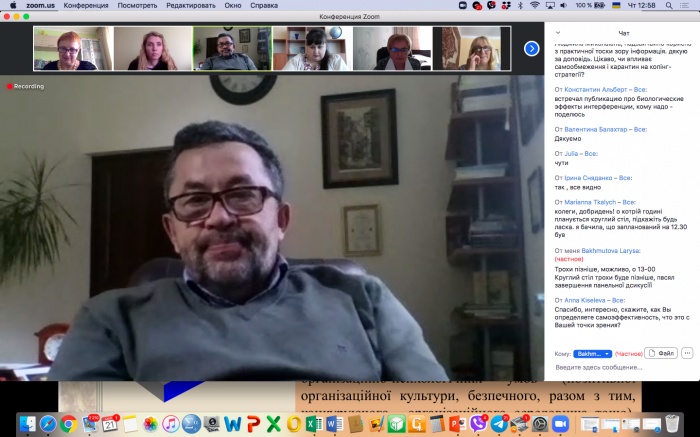This screenshot has width=700, height=437.
Task: Click the volume speaker icon in menu bar
Action: point(563,5)
